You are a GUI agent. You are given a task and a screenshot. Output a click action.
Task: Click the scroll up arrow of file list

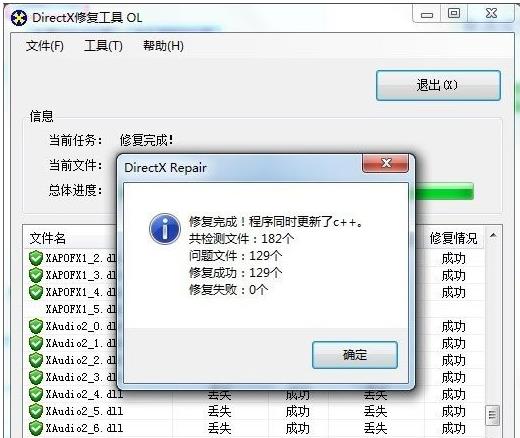point(493,236)
